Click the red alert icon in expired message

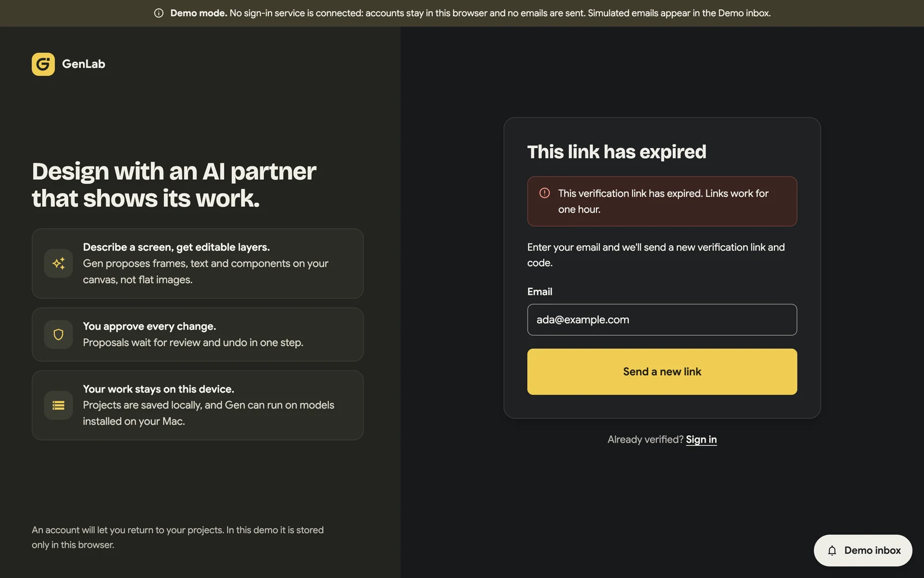(545, 193)
